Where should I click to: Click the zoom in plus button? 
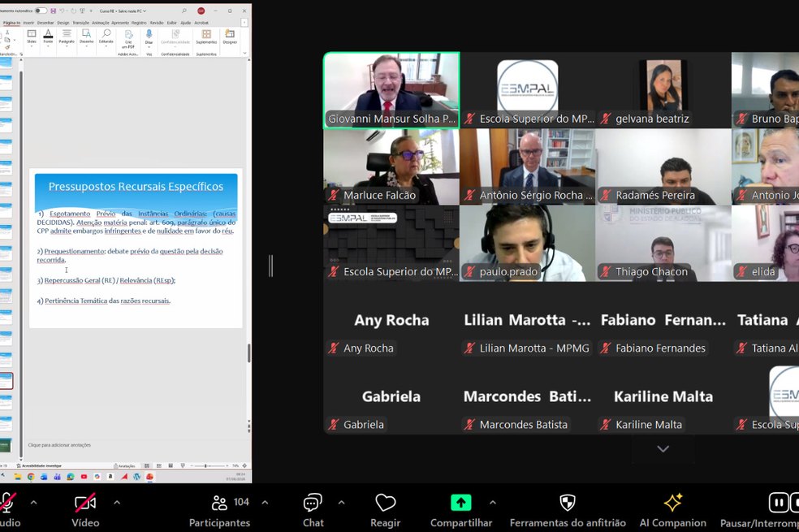coord(227,465)
